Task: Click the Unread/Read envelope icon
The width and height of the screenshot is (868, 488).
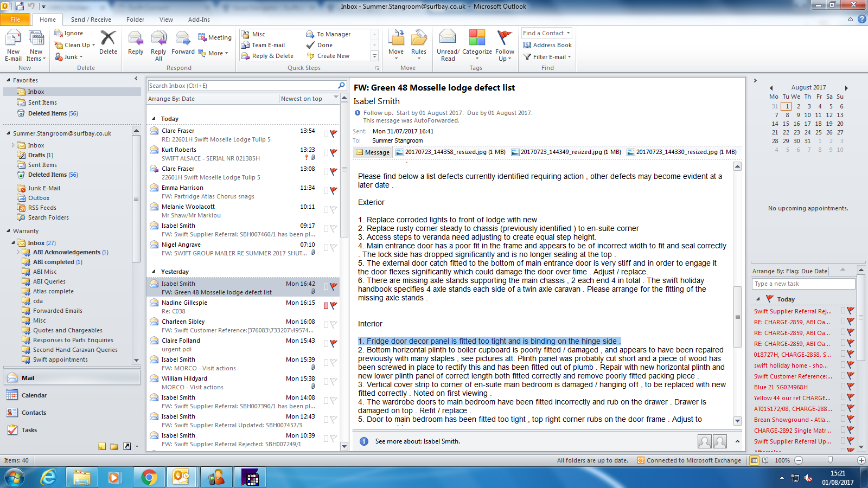Action: pyautogui.click(x=448, y=38)
